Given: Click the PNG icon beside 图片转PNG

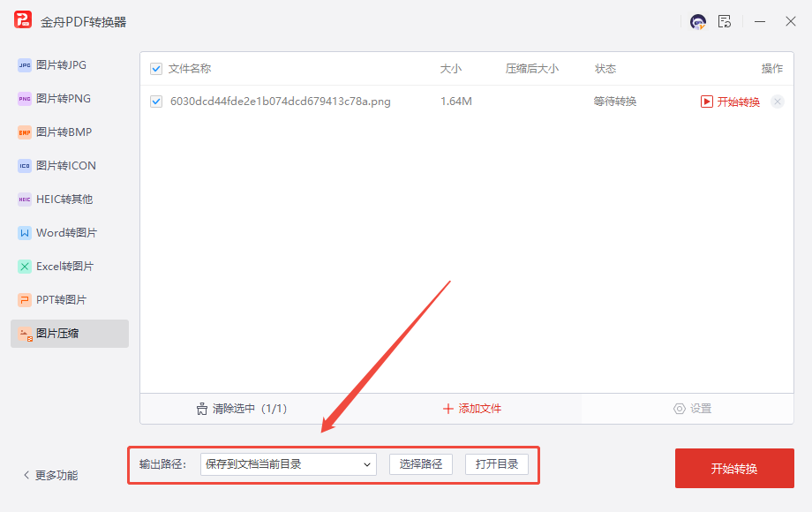Looking at the screenshot, I should coord(25,99).
